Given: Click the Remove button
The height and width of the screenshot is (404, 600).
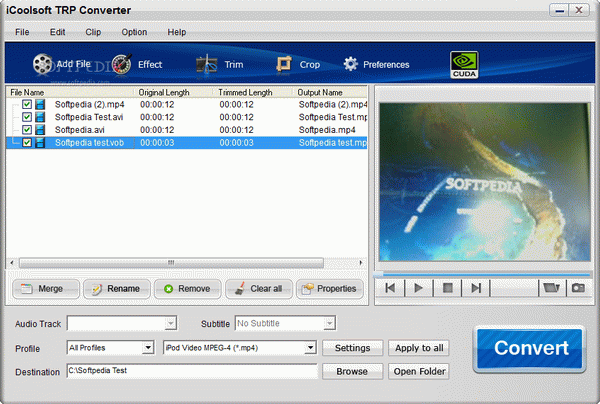Looking at the screenshot, I should click(188, 289).
